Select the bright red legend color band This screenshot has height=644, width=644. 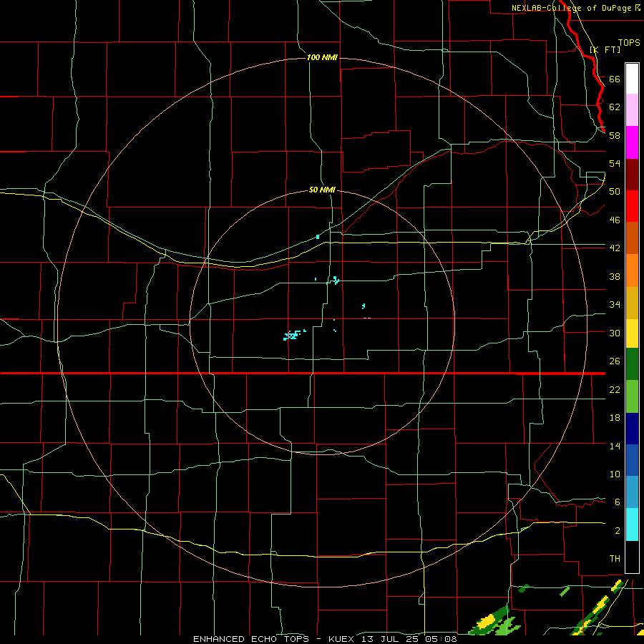[x=632, y=206]
